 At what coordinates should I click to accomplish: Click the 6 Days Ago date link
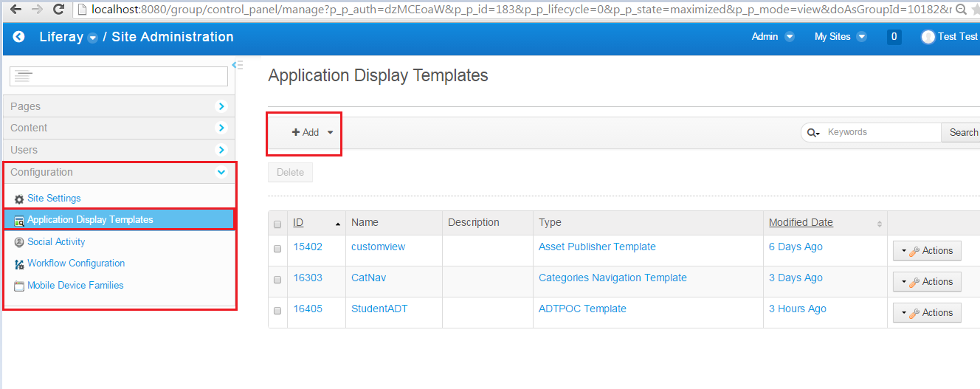point(796,247)
